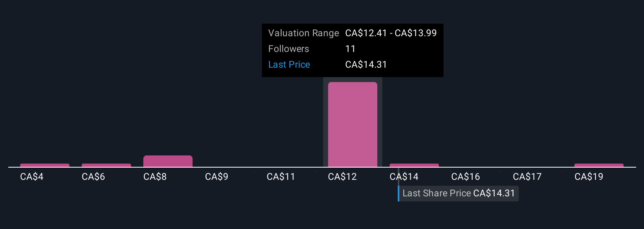Viewport: 644px width, 229px height.
Task: Click the CA$8 axis label
Action: click(155, 177)
